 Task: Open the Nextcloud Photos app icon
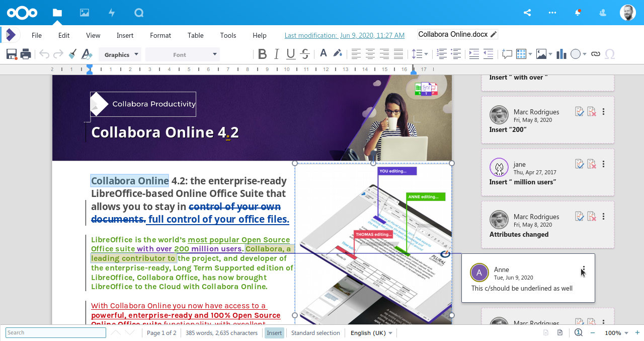point(85,13)
